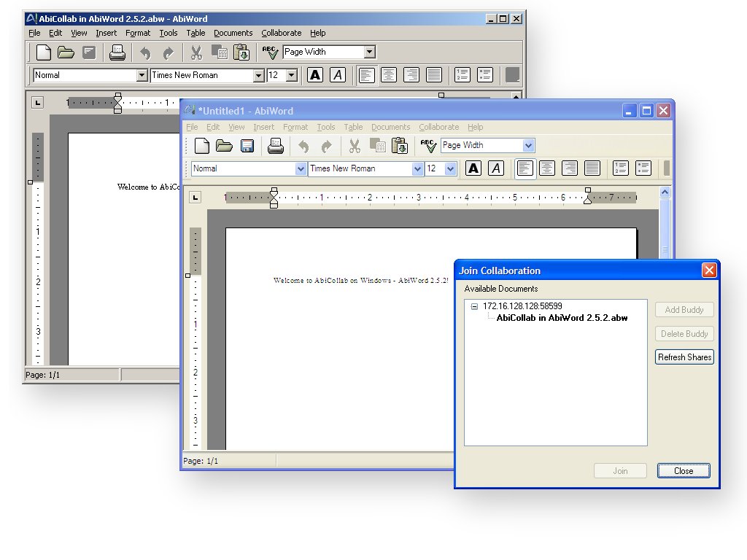
Task: Bullet list icon in AbiCollab window
Action: click(485, 75)
